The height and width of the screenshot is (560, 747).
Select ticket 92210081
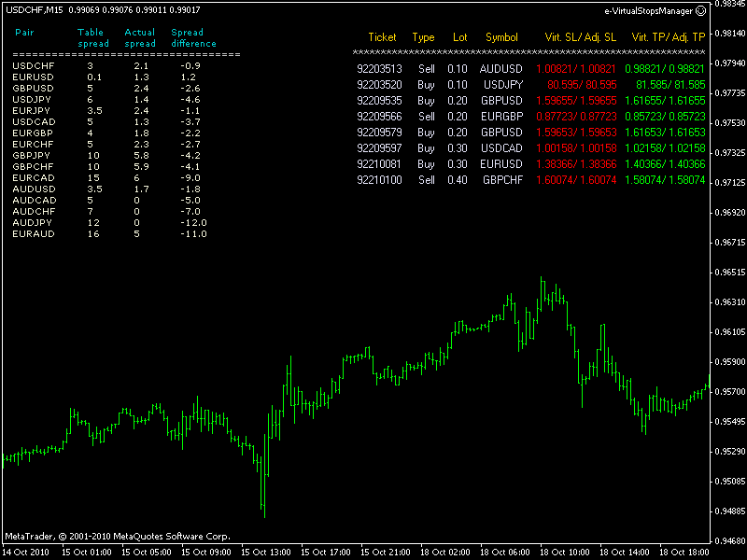click(379, 164)
